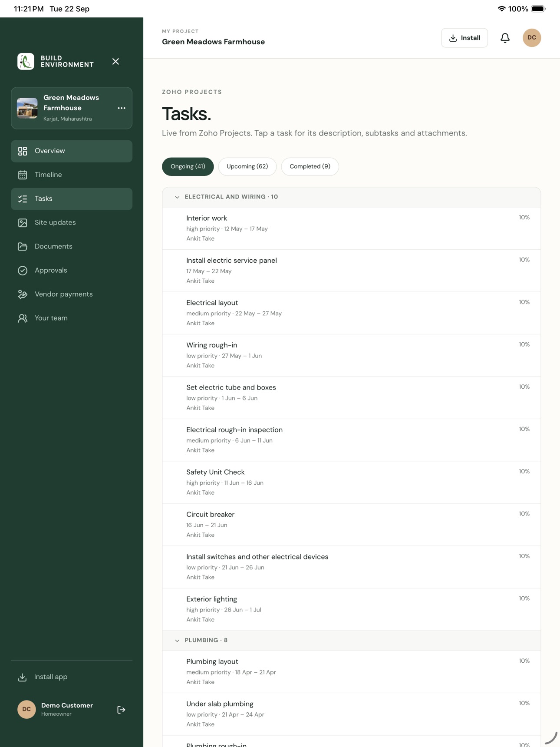The width and height of the screenshot is (560, 747).
Task: Collapse the Plumbing section
Action: click(x=177, y=641)
